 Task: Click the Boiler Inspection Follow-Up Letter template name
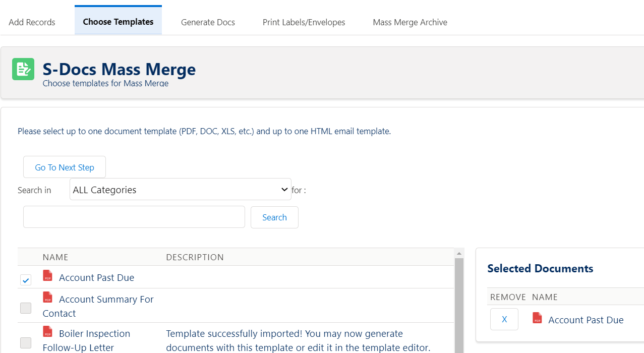pos(87,340)
